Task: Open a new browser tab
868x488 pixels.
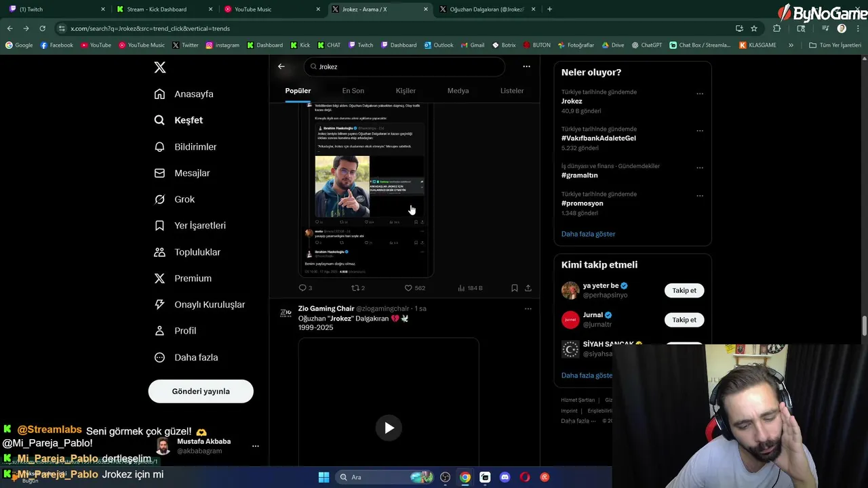Action: tap(549, 9)
